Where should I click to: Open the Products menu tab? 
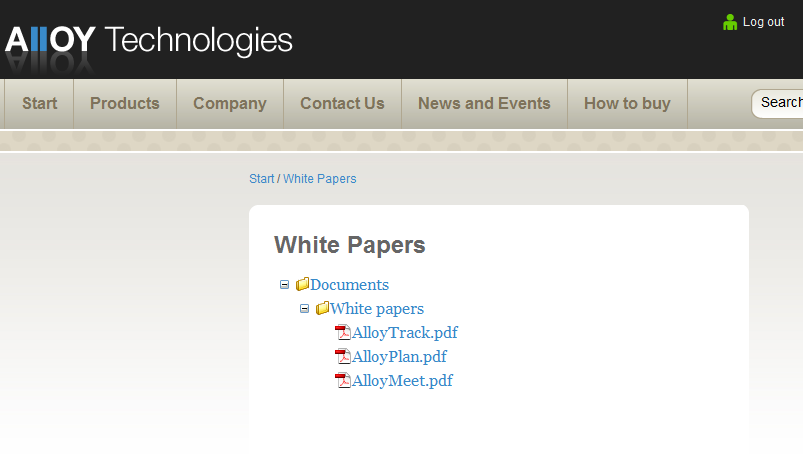[x=125, y=103]
